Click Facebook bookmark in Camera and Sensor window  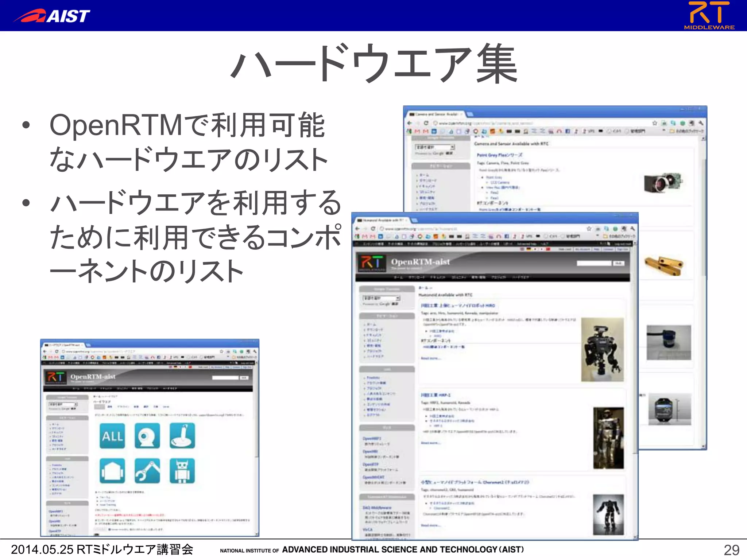tap(568, 131)
